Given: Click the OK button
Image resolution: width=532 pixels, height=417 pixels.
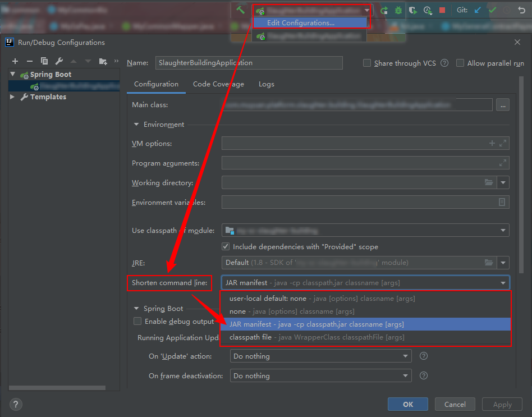Looking at the screenshot, I should (x=408, y=404).
